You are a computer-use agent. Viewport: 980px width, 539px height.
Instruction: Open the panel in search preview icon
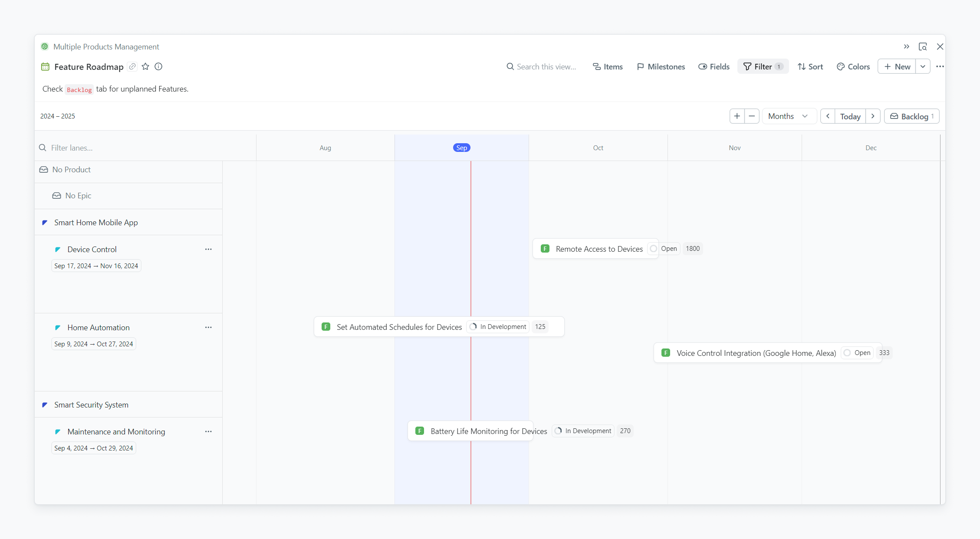tap(923, 46)
